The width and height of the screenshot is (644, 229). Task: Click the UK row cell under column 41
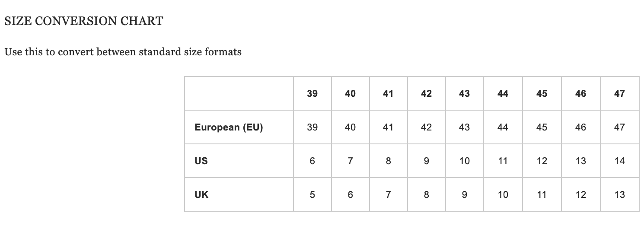click(389, 194)
